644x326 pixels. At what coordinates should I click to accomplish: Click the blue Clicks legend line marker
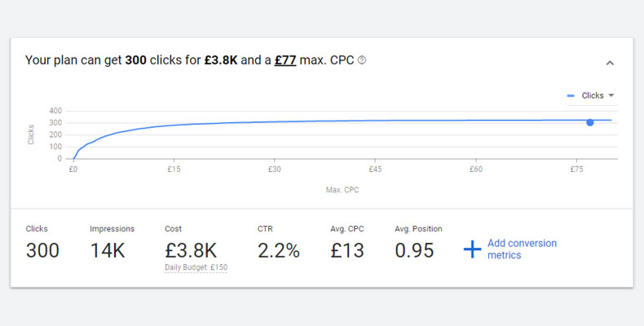click(x=571, y=95)
